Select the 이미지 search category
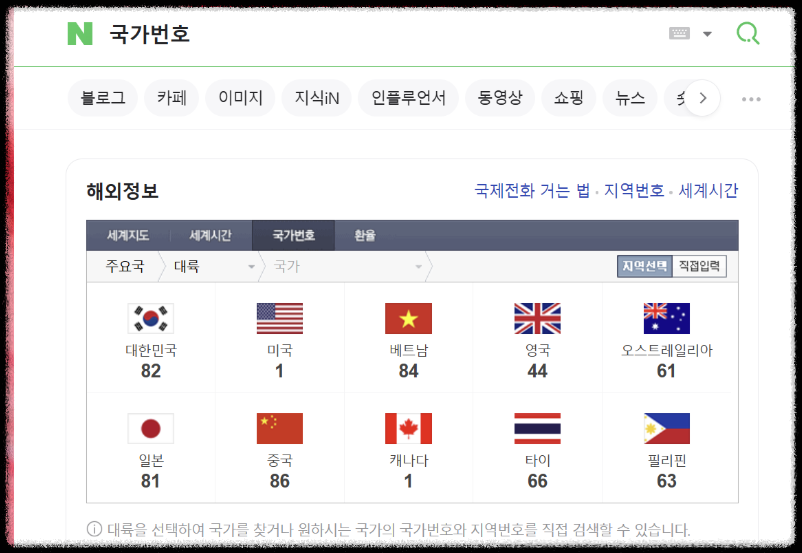 tap(240, 98)
